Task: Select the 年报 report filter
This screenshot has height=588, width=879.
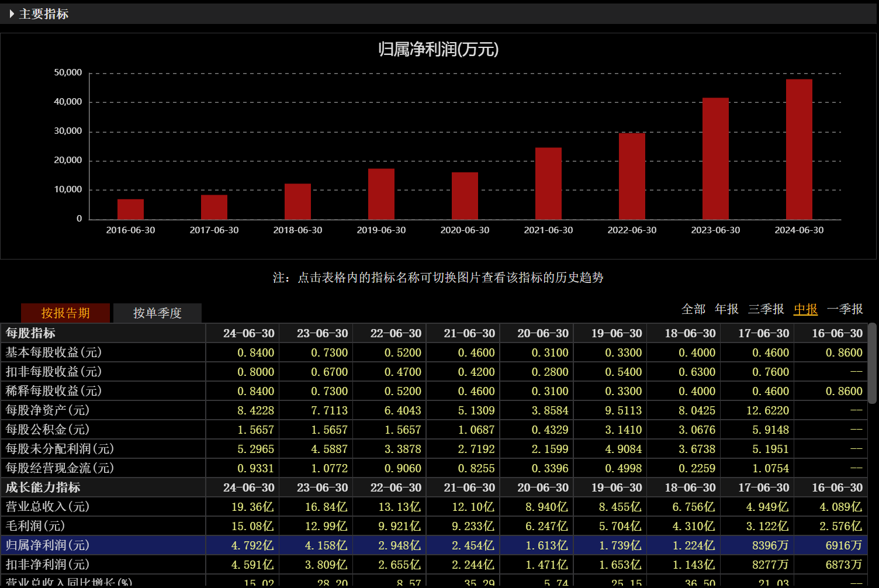Action: coord(726,309)
